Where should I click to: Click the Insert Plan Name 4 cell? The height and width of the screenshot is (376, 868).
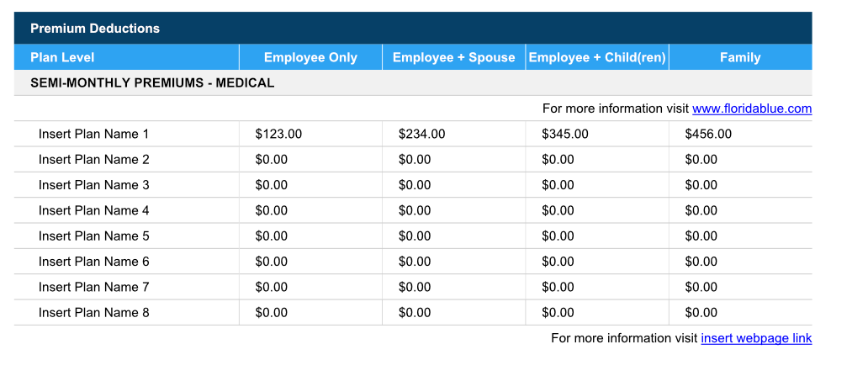(x=94, y=210)
